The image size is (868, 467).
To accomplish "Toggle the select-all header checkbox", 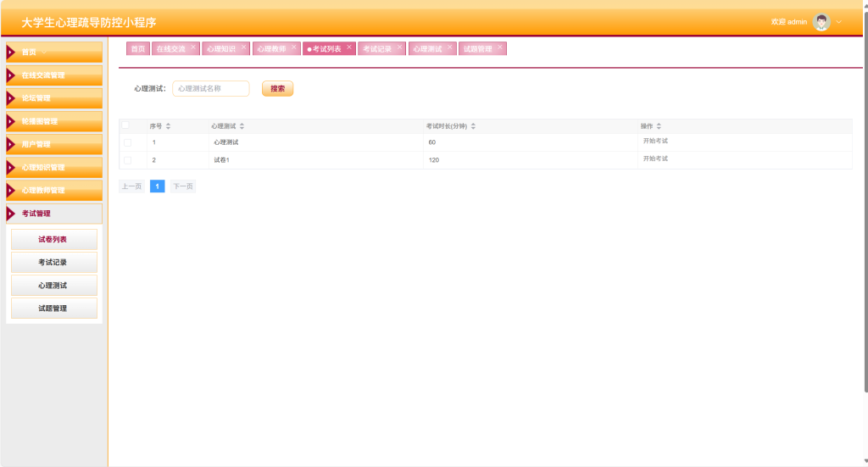I will [x=125, y=125].
